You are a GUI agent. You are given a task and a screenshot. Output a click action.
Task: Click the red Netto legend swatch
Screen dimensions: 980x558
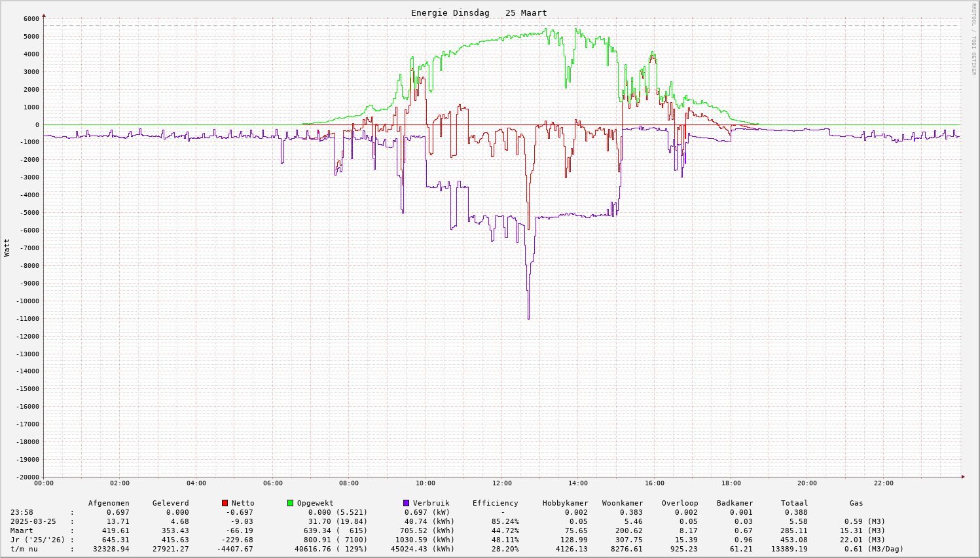225,503
